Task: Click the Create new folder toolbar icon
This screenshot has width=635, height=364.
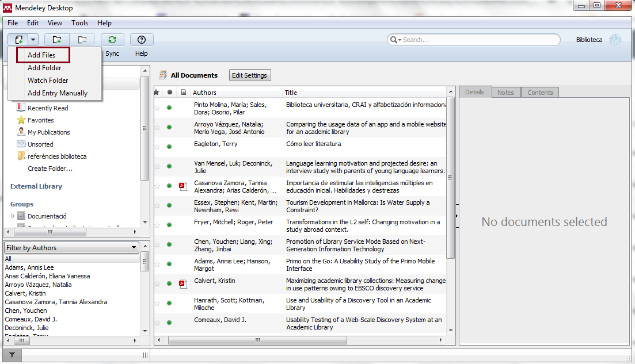Action: pos(56,40)
